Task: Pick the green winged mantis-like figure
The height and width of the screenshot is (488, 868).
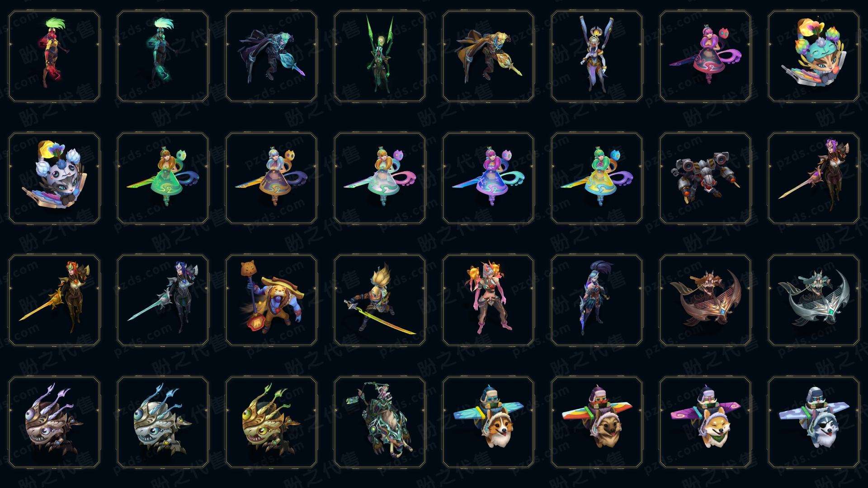Action: coord(380,56)
